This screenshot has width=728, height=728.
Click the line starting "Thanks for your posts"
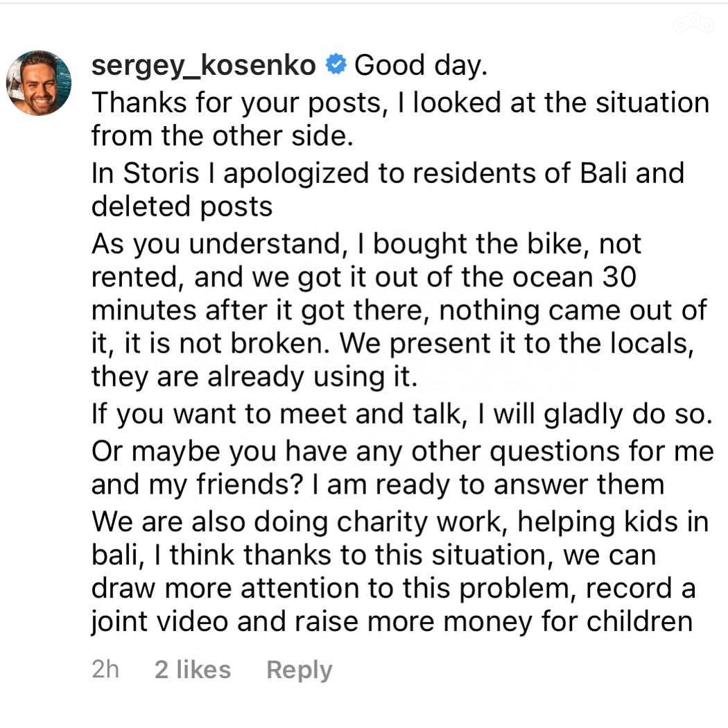[x=400, y=102]
